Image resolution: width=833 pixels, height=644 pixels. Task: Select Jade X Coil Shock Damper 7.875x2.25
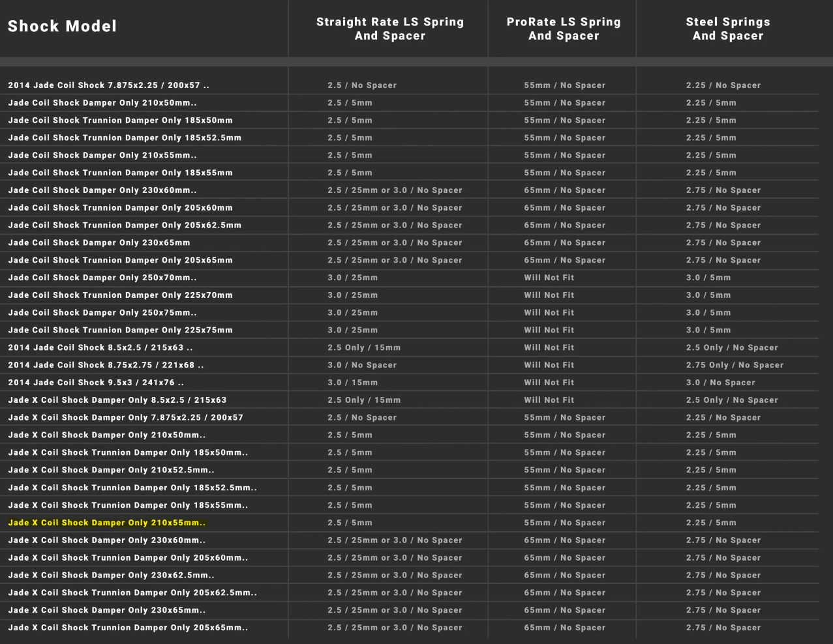[x=125, y=418]
